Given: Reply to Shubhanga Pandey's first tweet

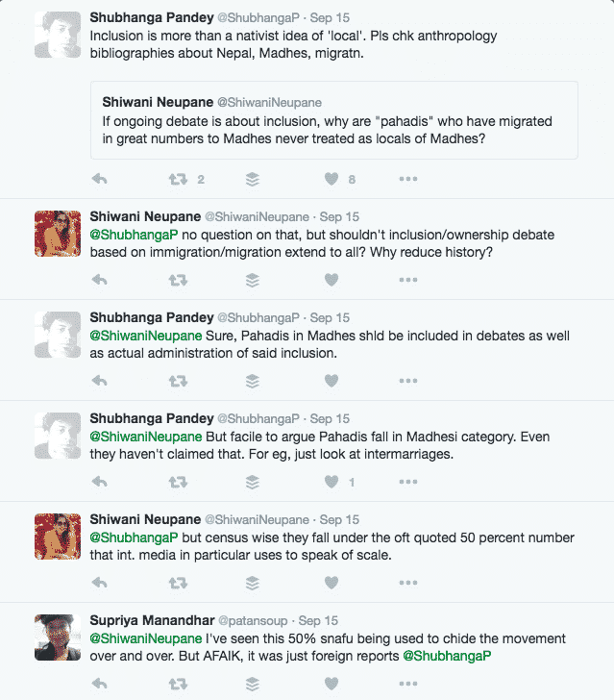Looking at the screenshot, I should (100, 179).
